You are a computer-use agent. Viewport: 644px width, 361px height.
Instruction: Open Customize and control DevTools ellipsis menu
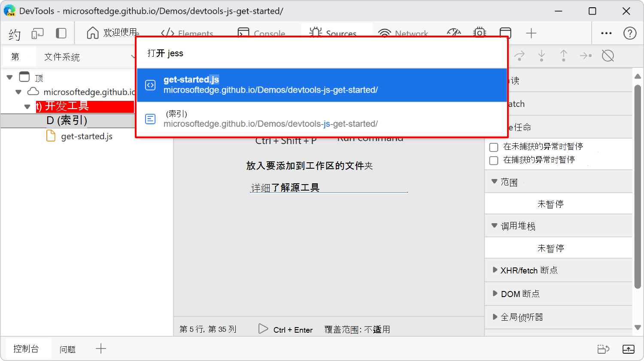[606, 33]
